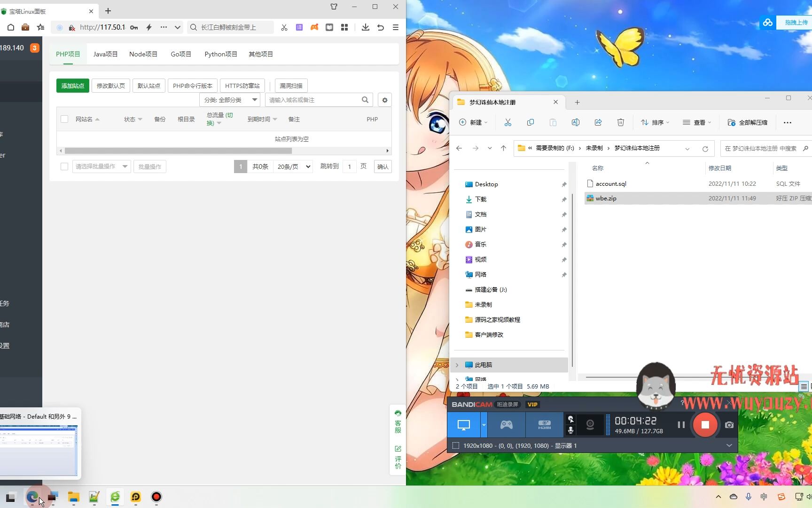Open the 新建 dropdown in Explorer

tap(473, 122)
